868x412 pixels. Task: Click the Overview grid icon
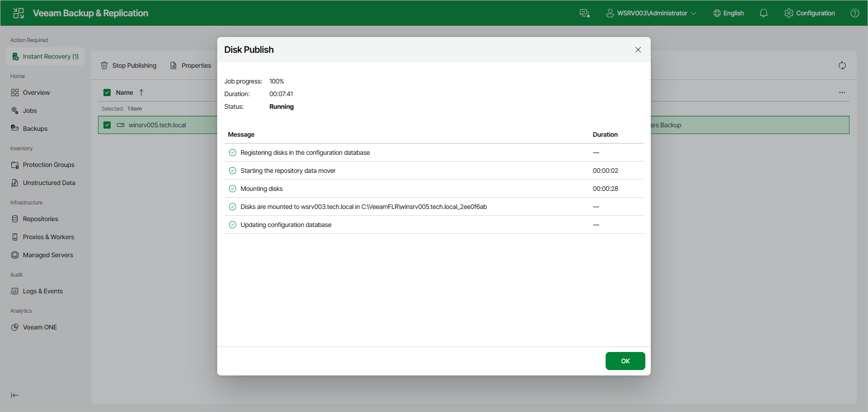(15, 93)
